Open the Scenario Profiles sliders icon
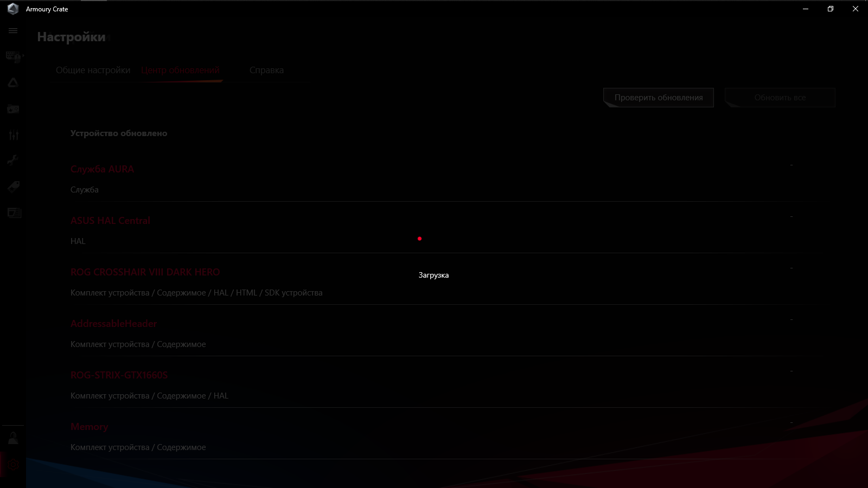This screenshot has width=868, height=488. coord(14,135)
